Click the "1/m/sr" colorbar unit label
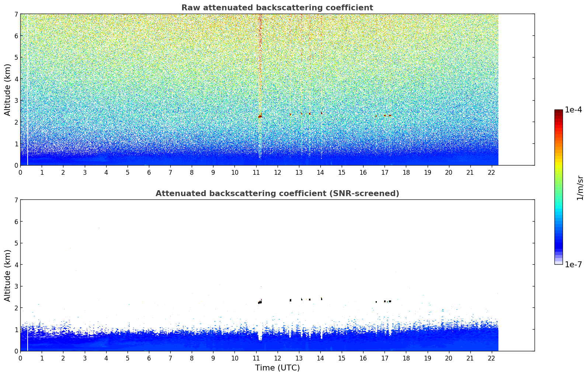 click(580, 188)
